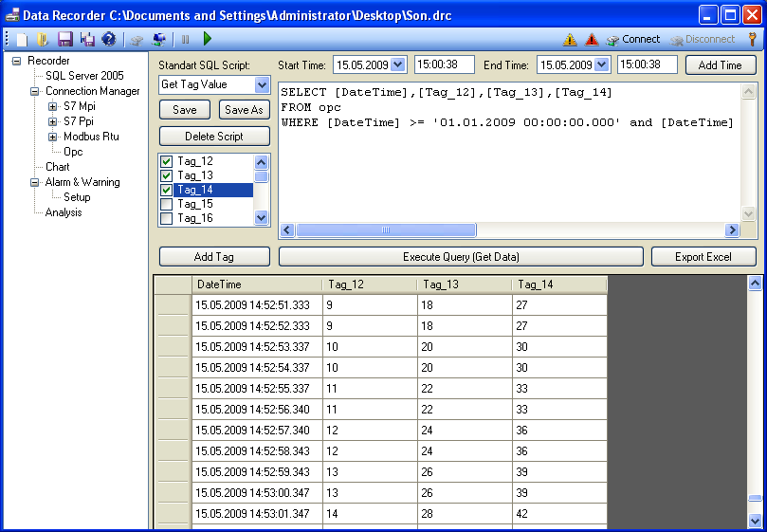This screenshot has width=767, height=532.
Task: Click the yellow warning triangle icon
Action: (570, 40)
